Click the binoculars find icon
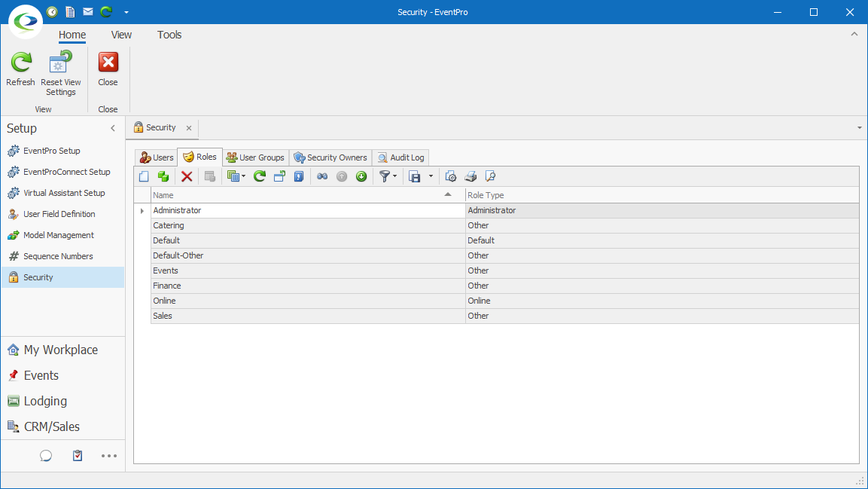This screenshot has width=868, height=489. pos(322,176)
